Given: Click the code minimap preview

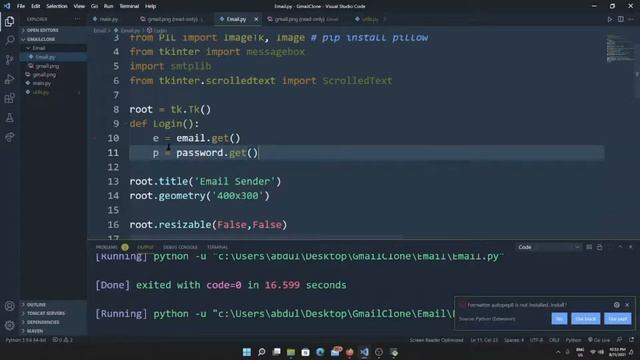Looking at the screenshot, I should coord(619,48).
